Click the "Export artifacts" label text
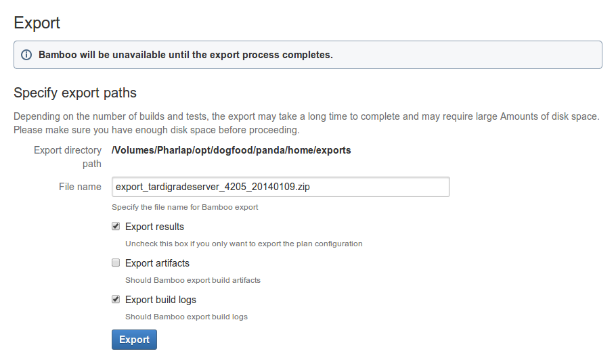Image resolution: width=616 pixels, height=364 pixels. [157, 263]
